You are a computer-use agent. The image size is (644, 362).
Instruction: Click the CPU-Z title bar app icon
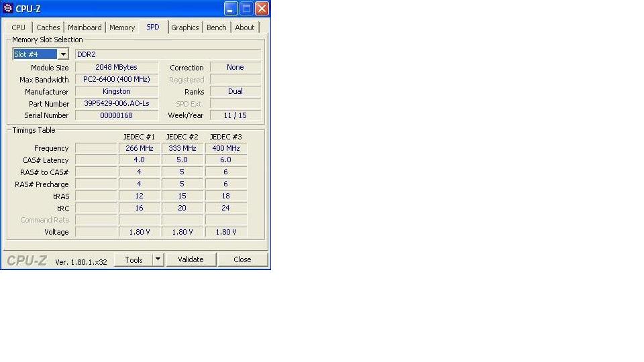8,8
